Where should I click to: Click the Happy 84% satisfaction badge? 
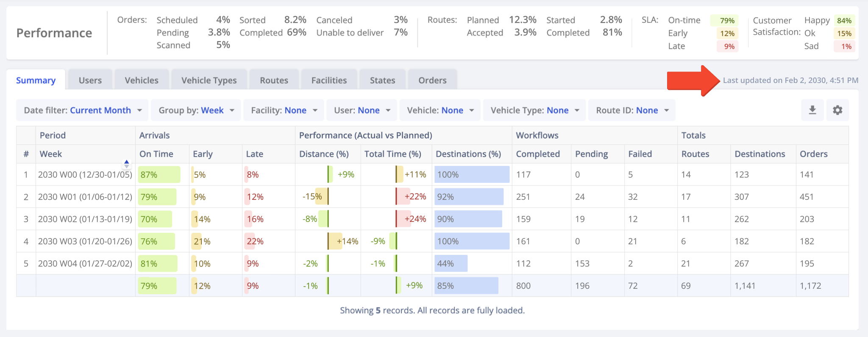[844, 20]
